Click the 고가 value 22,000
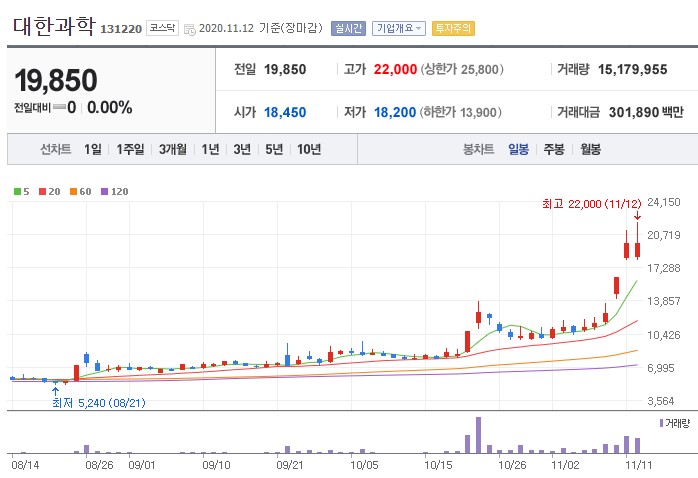This screenshot has width=698, height=478. click(x=395, y=69)
